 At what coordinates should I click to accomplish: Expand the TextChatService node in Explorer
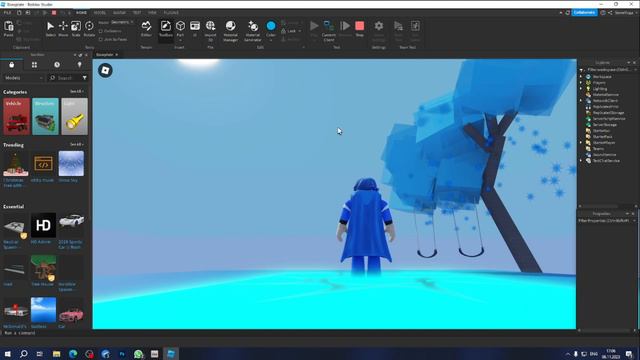pos(581,160)
